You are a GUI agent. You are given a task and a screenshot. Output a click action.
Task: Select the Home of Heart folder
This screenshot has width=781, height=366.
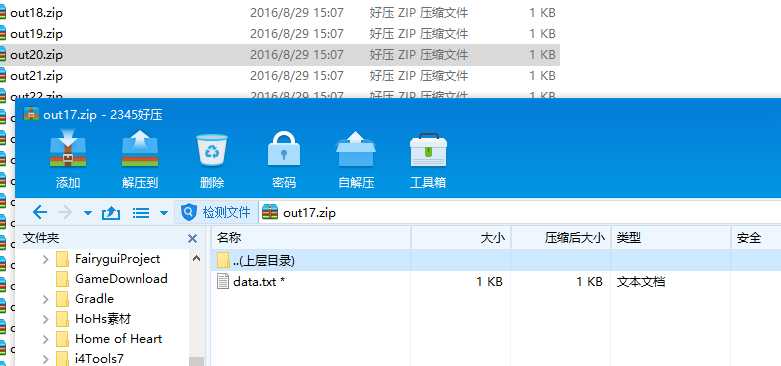[119, 339]
